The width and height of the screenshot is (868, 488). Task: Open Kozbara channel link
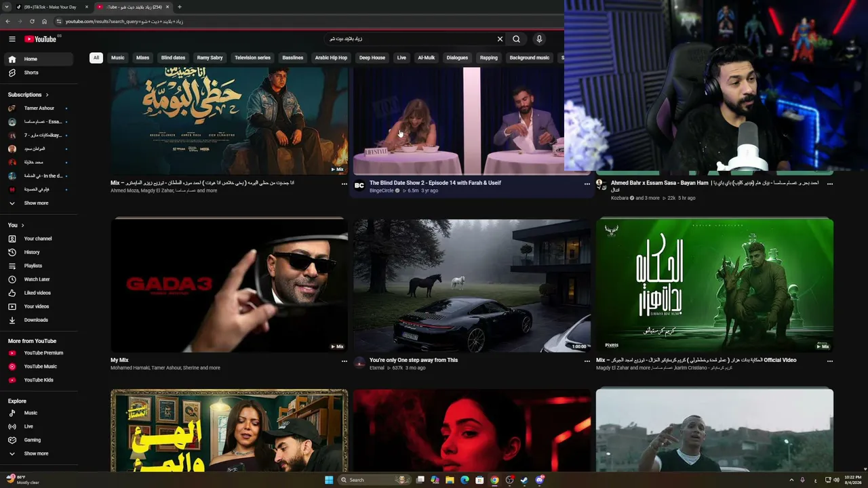[x=620, y=198]
